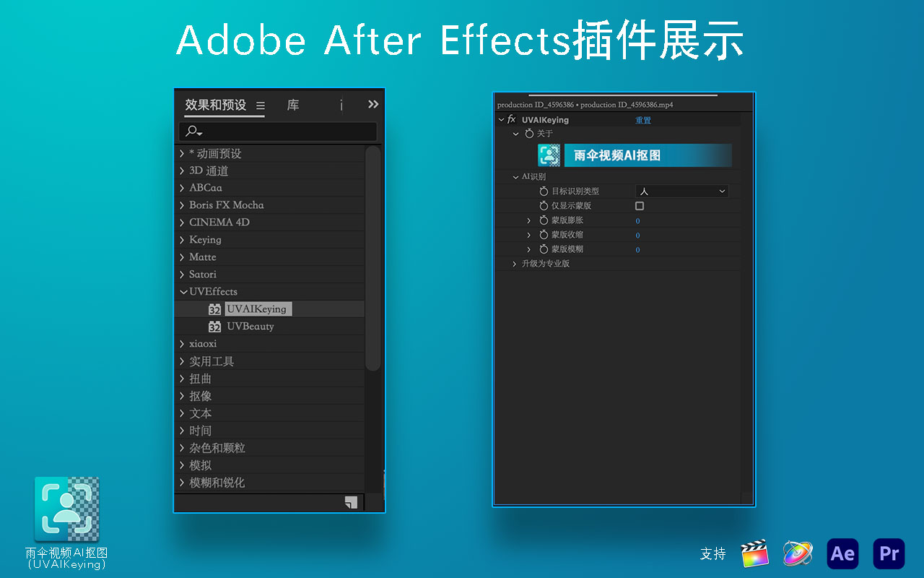This screenshot has height=578, width=924.
Task: Enable the 仅显示蒙版 checkbox
Action: point(640,206)
